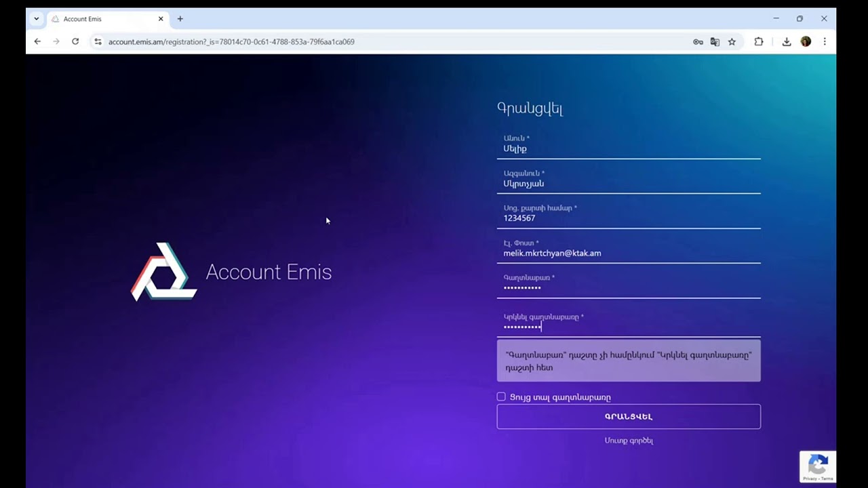The width and height of the screenshot is (868, 488).
Task: Click the Account Emis logo
Action: click(163, 272)
